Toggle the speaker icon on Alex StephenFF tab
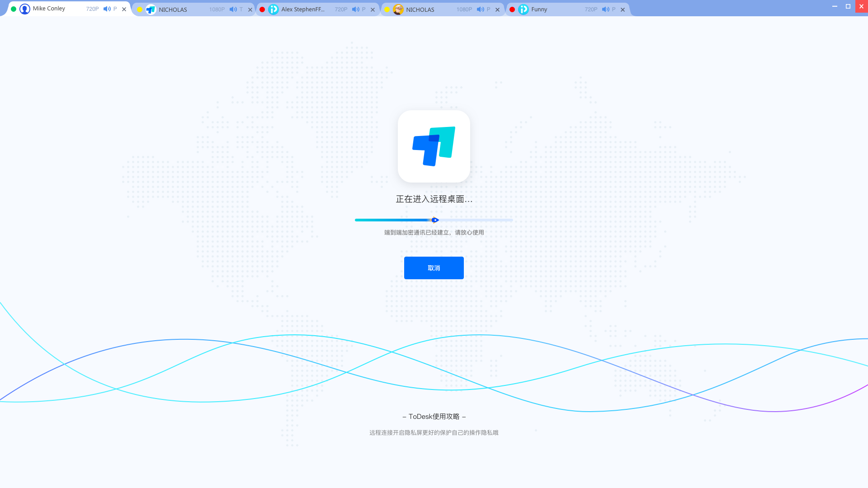The image size is (868, 488). 357,9
